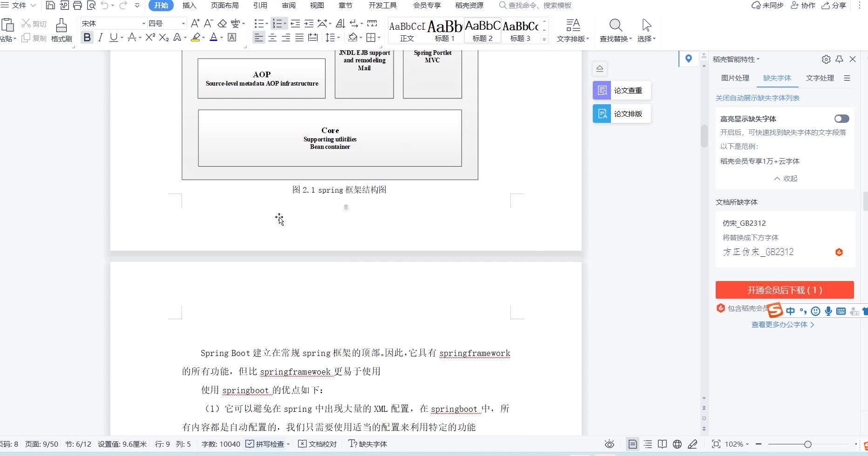Click 论文查重 button
The width and height of the screenshot is (868, 456).
[x=622, y=90]
